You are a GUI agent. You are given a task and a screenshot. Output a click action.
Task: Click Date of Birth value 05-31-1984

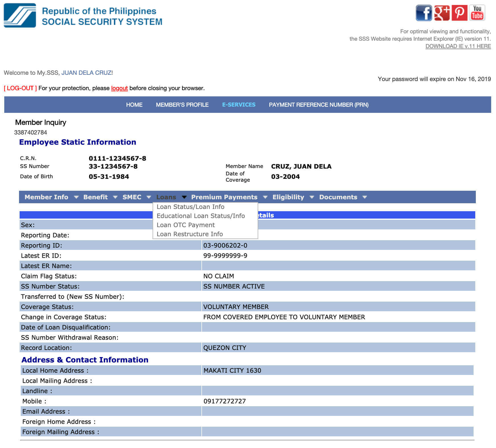109,176
